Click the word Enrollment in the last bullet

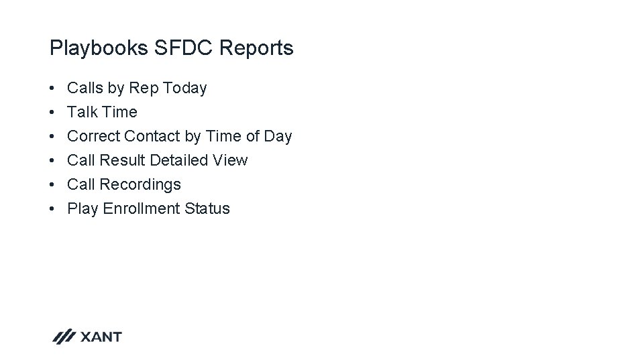pyautogui.click(x=142, y=208)
